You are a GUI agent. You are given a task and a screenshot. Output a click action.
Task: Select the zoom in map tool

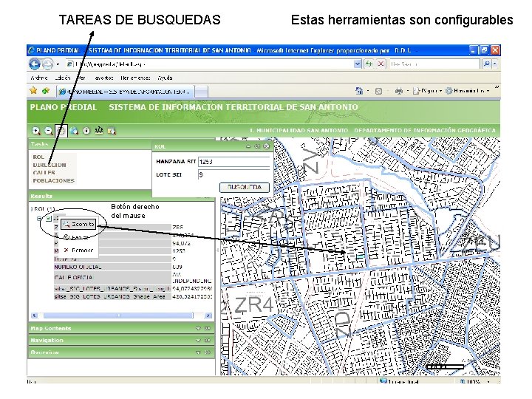click(x=36, y=131)
